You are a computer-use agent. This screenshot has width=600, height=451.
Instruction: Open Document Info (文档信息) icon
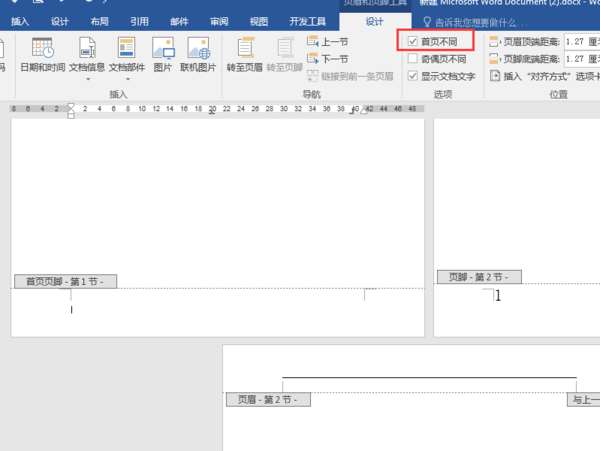[x=87, y=55]
